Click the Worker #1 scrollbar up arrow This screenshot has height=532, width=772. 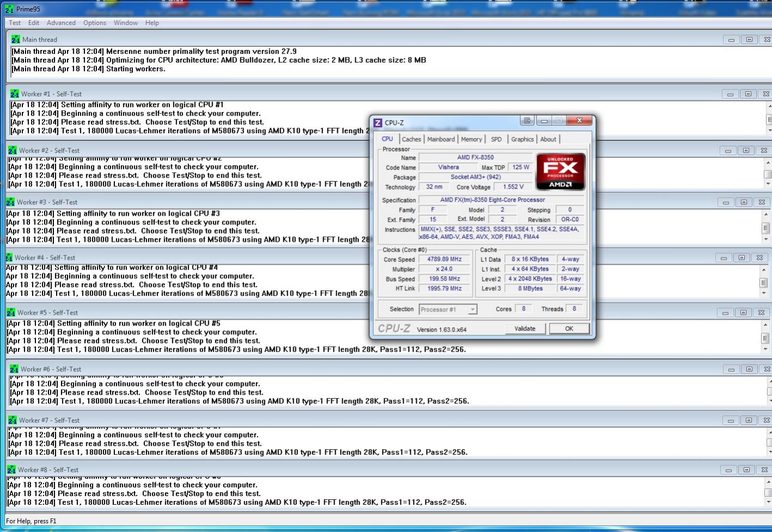click(769, 106)
